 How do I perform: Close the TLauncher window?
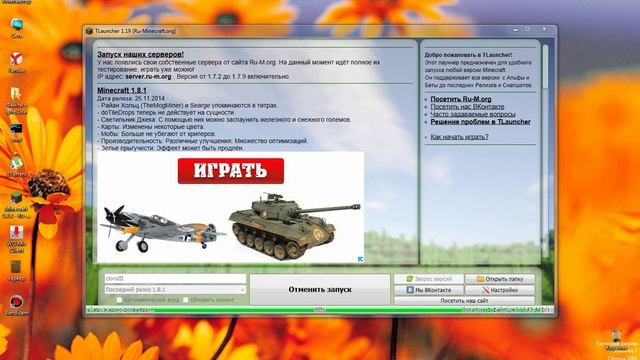click(544, 30)
